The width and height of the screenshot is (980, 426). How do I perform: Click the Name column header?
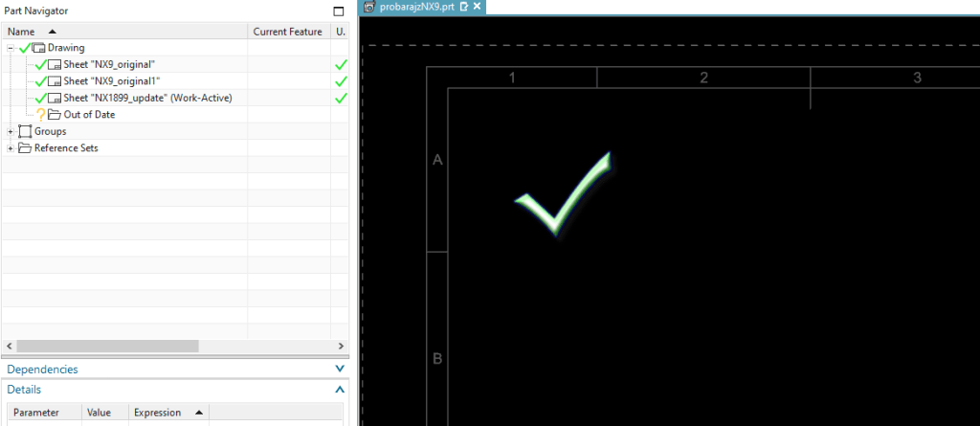[124, 32]
